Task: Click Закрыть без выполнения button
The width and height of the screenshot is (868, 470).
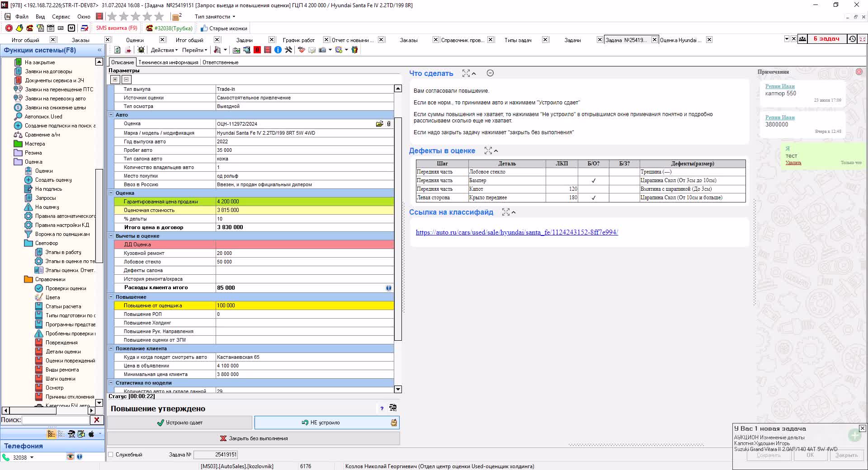Action: (254, 438)
